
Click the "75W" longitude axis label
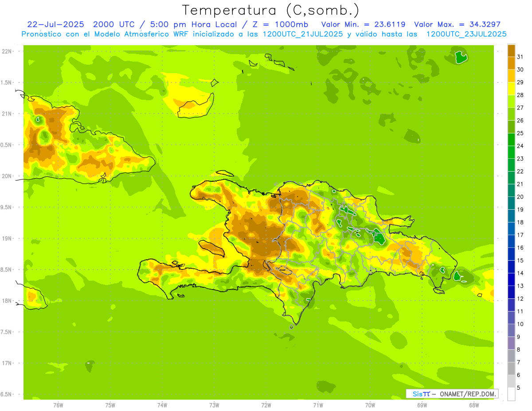click(x=110, y=405)
